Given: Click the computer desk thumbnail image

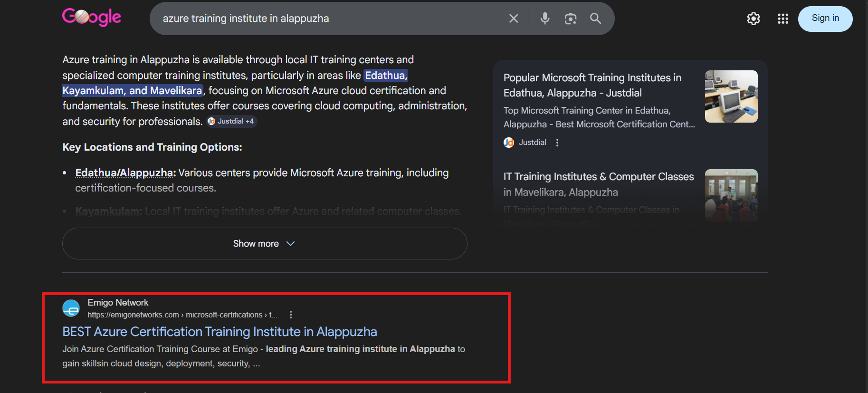Looking at the screenshot, I should [731, 96].
